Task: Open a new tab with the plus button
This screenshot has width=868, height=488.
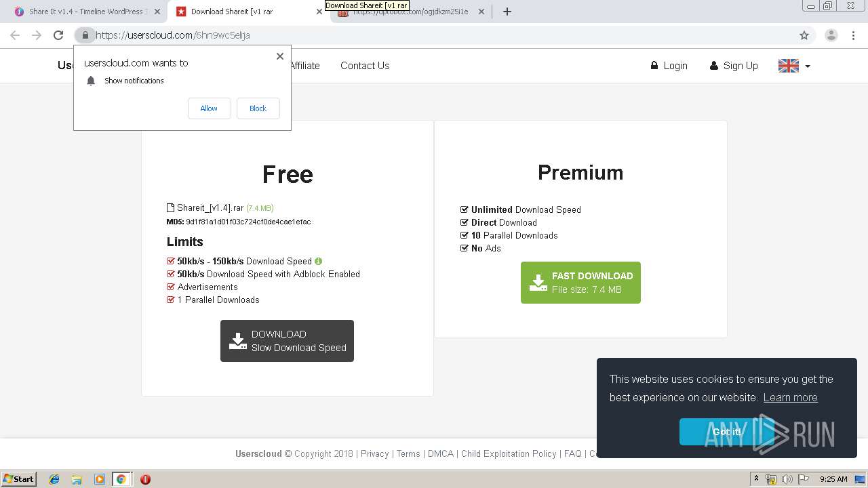Action: click(x=507, y=12)
